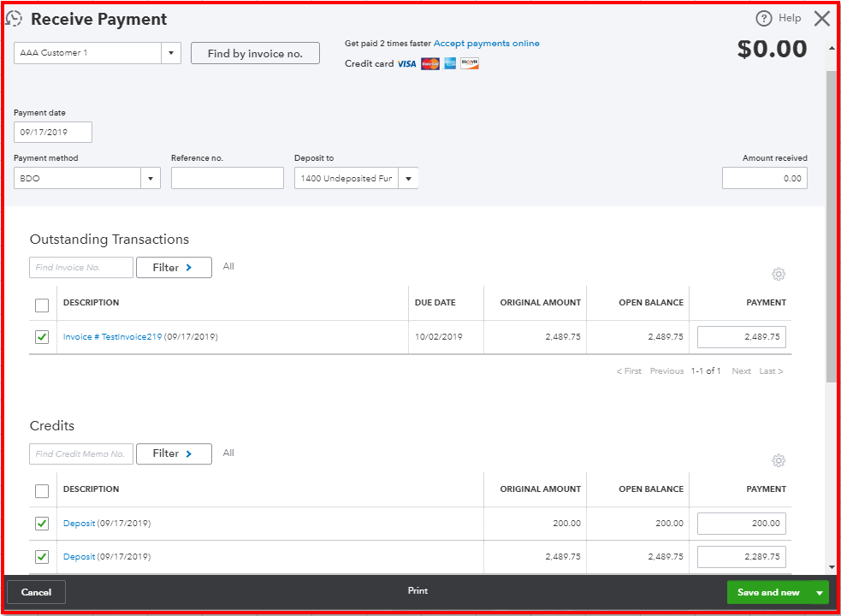Follow Accept payments online link
This screenshot has height=616, width=841.
[x=487, y=44]
